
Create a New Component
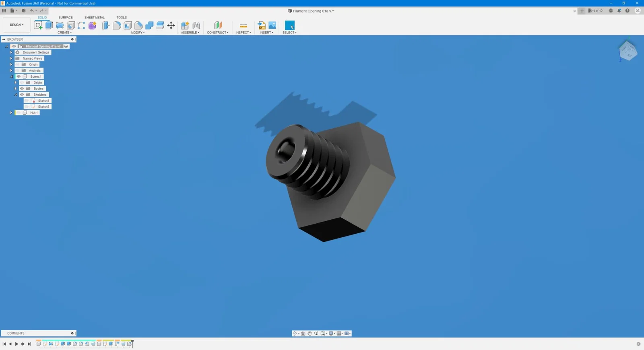[x=185, y=25]
